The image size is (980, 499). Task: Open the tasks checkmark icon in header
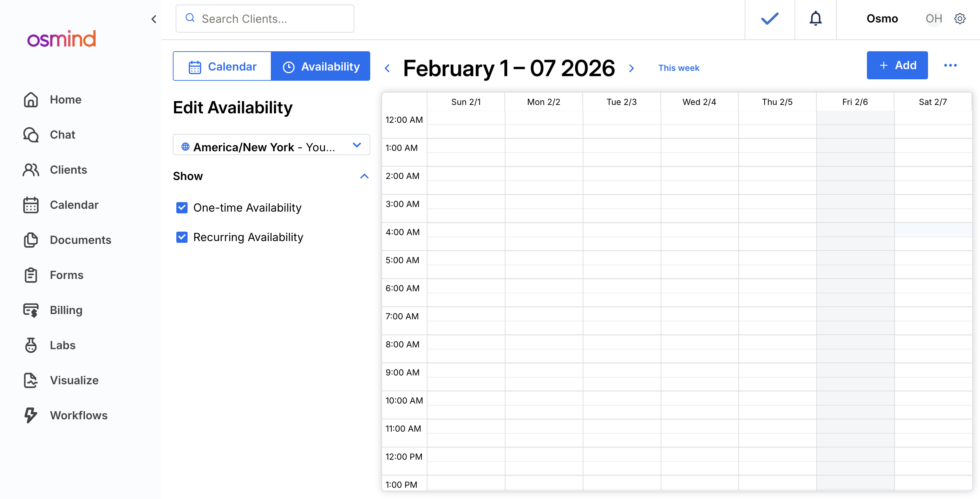tap(770, 19)
